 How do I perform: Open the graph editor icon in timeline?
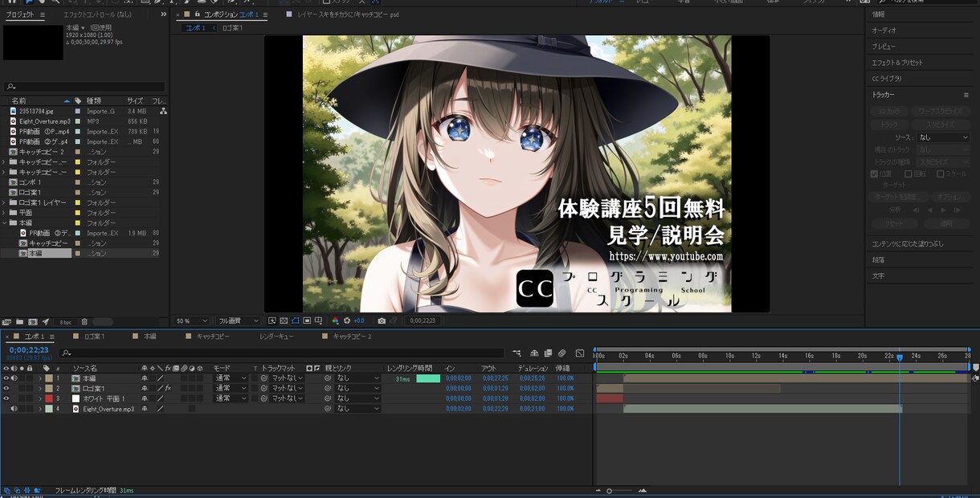pos(579,353)
